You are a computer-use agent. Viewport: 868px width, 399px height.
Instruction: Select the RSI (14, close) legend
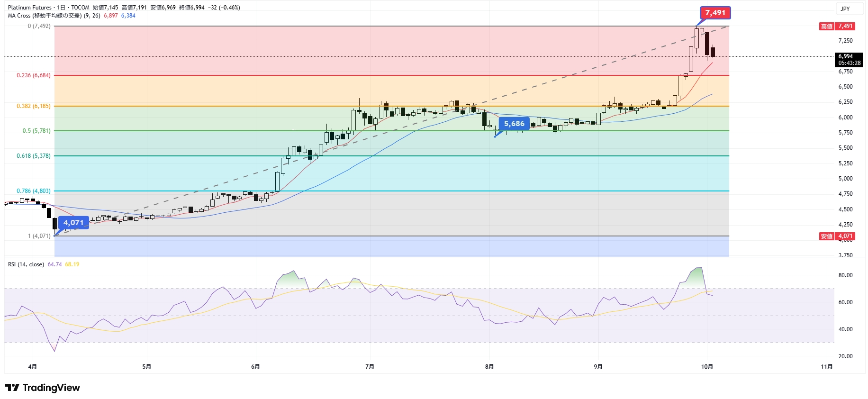(26, 264)
